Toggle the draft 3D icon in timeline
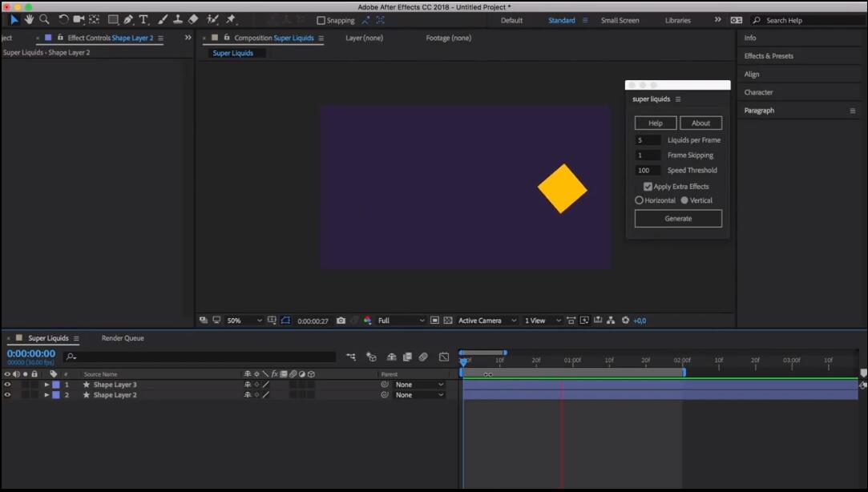 click(x=371, y=357)
